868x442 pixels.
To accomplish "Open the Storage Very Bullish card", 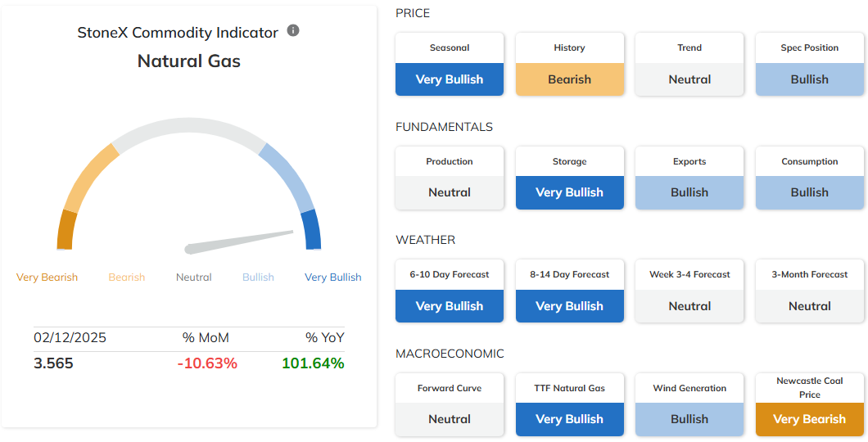I will [570, 178].
